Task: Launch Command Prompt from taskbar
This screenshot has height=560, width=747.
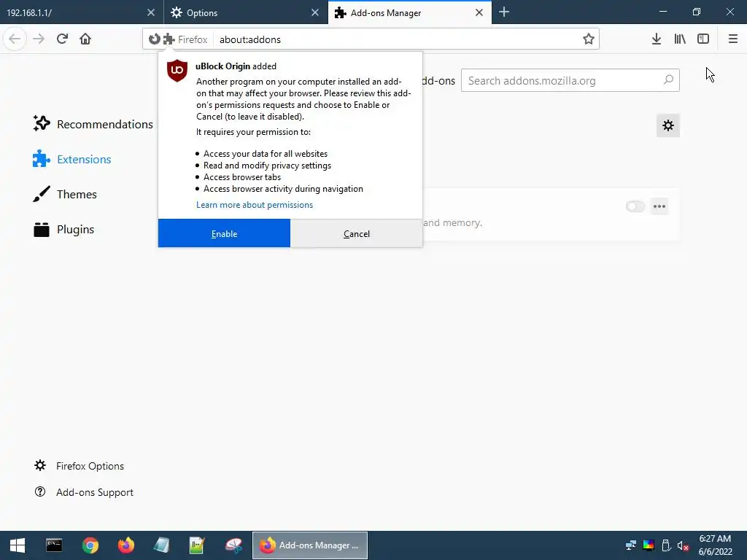Action: pos(54,545)
